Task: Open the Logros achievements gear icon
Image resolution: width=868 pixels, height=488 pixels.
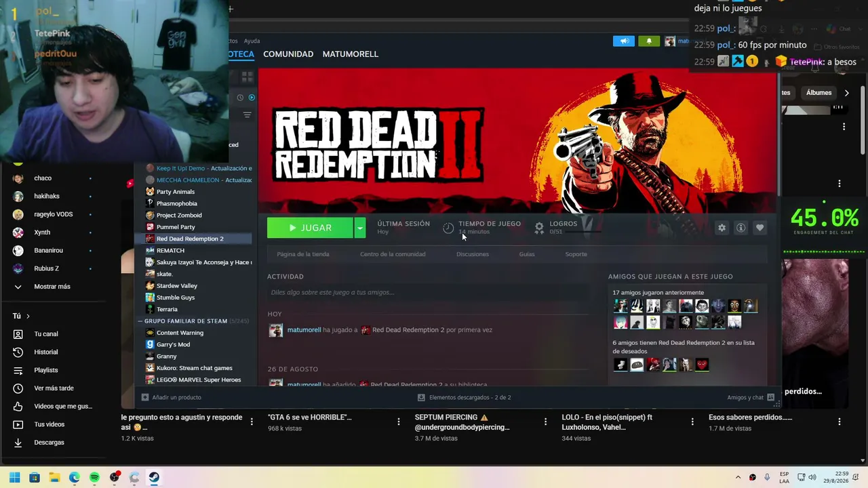Action: (x=539, y=228)
